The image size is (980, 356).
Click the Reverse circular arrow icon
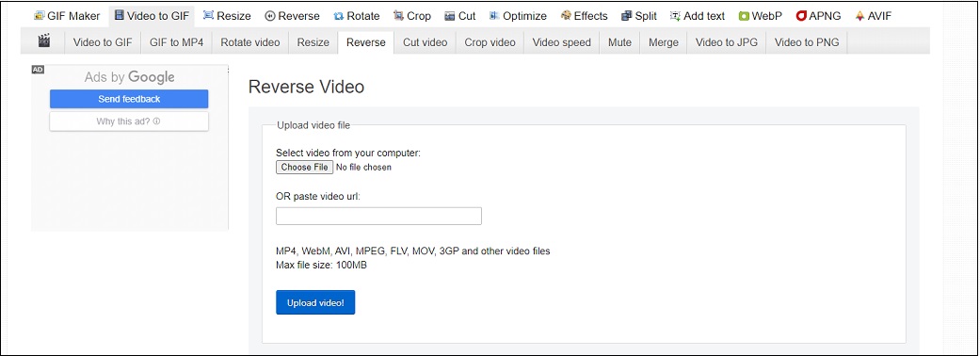click(270, 16)
